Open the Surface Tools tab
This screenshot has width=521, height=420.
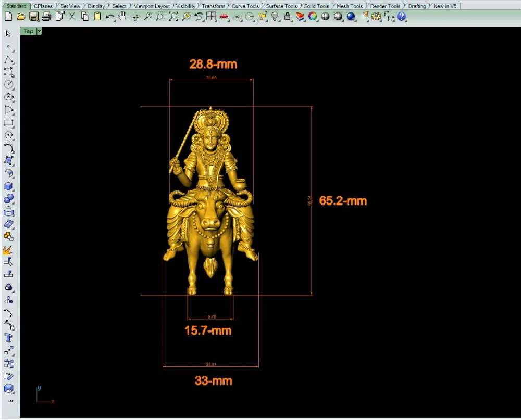point(281,6)
